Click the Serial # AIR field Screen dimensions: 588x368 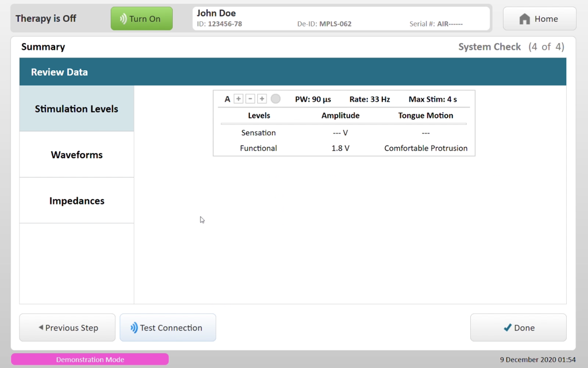(x=436, y=24)
